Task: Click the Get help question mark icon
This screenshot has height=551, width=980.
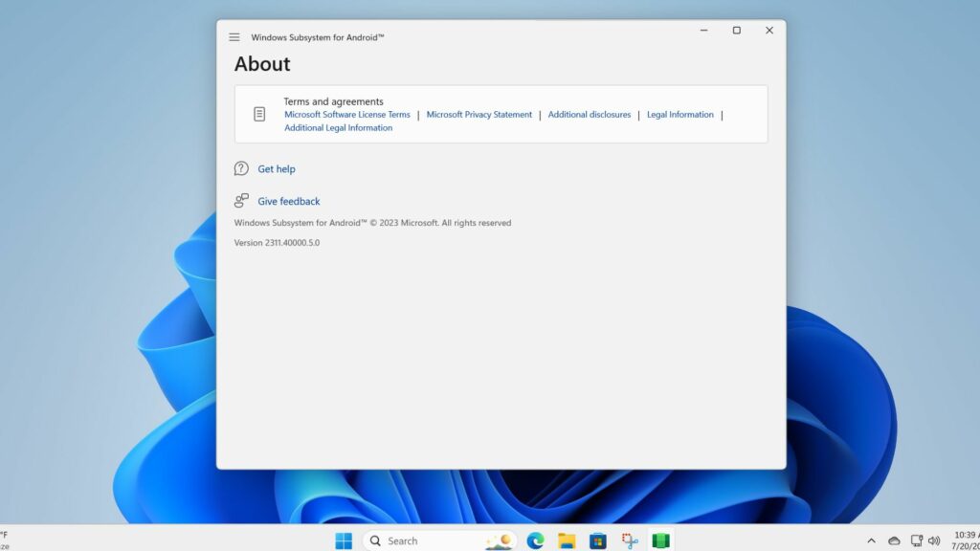Action: pos(241,168)
